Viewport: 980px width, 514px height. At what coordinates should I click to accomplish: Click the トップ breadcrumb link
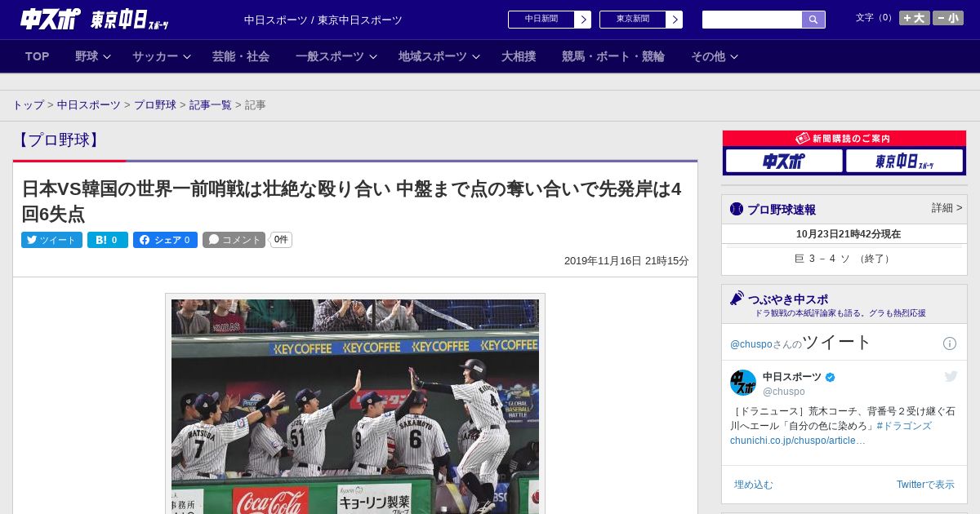(x=29, y=105)
